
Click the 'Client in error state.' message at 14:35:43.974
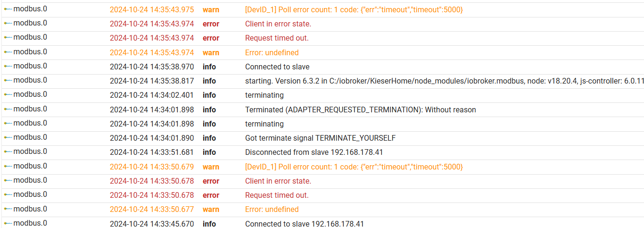point(278,24)
